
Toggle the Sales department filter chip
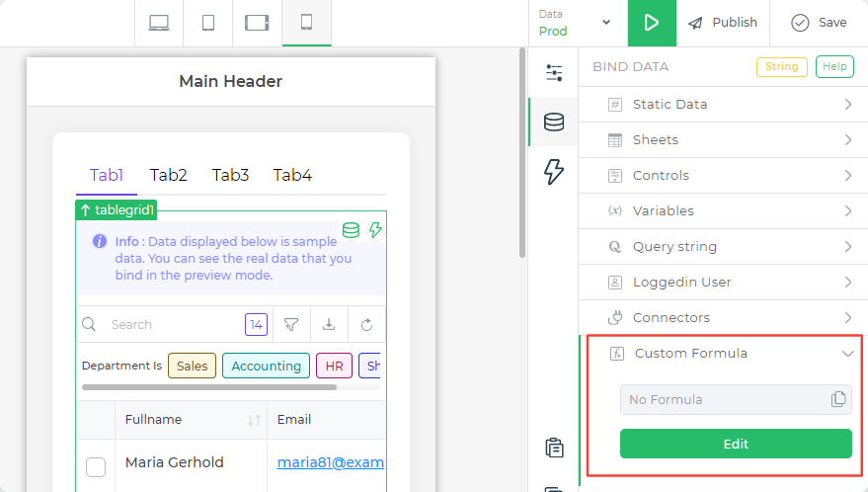(192, 366)
